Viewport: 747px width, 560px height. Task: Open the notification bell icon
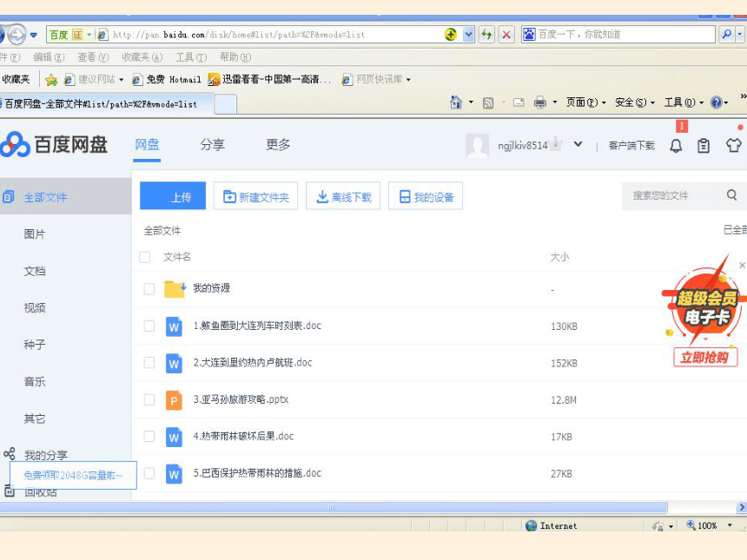click(x=676, y=146)
